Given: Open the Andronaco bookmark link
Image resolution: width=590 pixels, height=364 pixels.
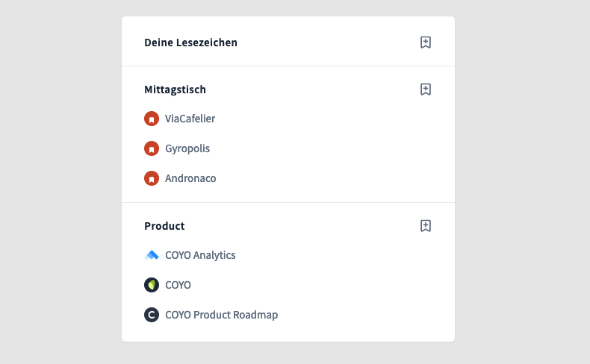Looking at the screenshot, I should [x=190, y=178].
